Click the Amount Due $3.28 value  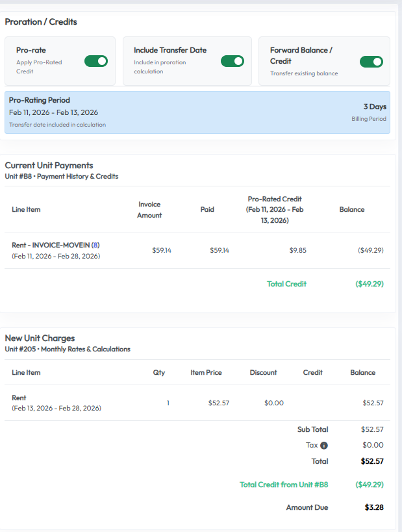tap(373, 507)
